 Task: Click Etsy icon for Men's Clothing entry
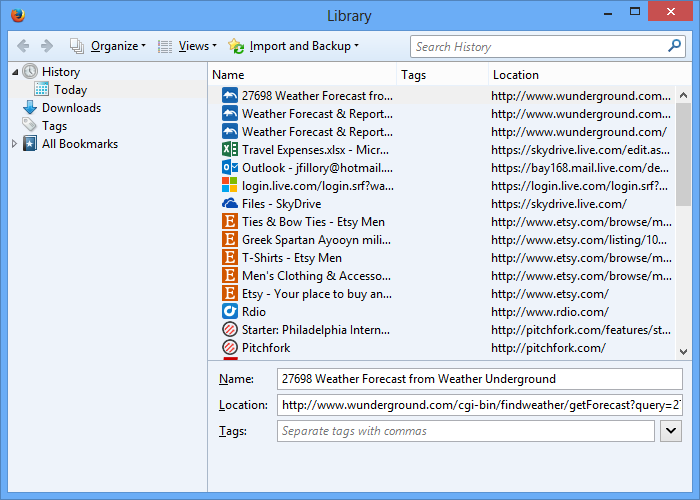pyautogui.click(x=229, y=275)
